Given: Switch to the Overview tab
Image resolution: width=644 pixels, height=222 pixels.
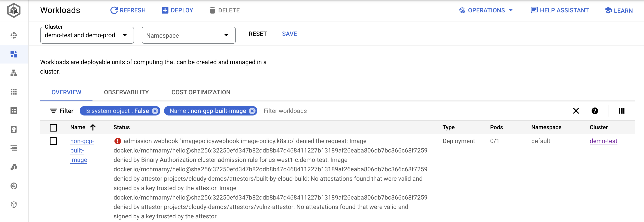Looking at the screenshot, I should (x=66, y=92).
